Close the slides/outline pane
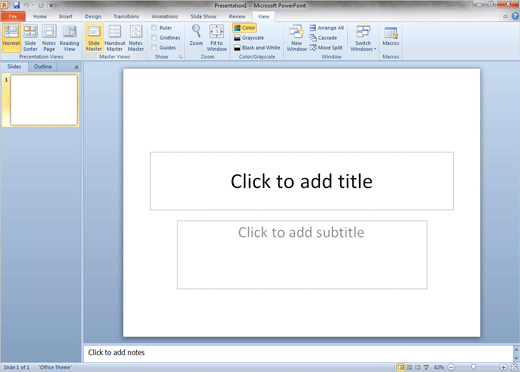520x372 pixels. [76, 67]
